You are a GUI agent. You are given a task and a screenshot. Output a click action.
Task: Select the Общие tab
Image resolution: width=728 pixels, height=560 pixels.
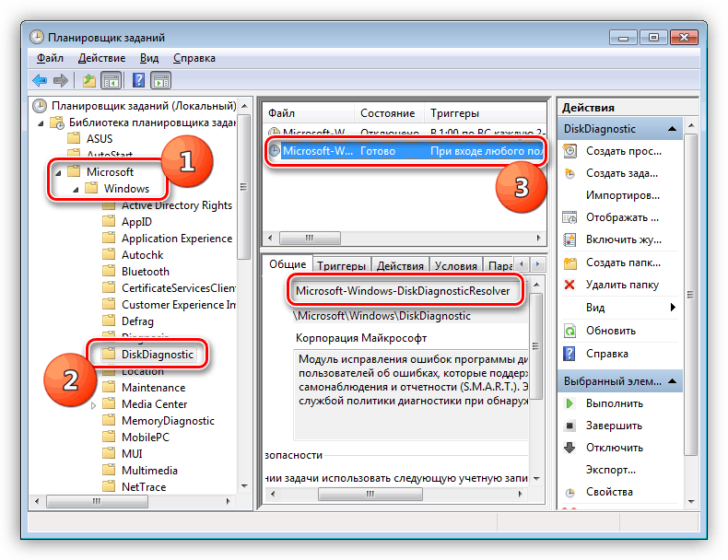tap(288, 264)
